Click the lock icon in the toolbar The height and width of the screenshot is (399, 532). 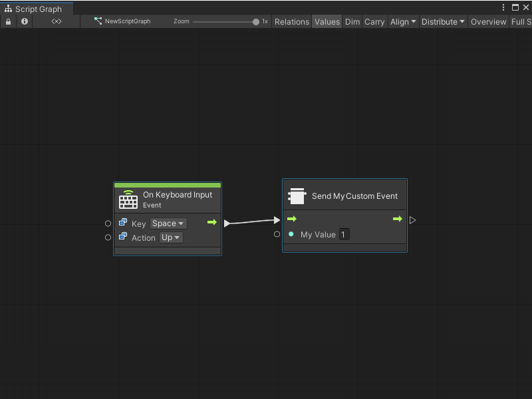(x=8, y=21)
